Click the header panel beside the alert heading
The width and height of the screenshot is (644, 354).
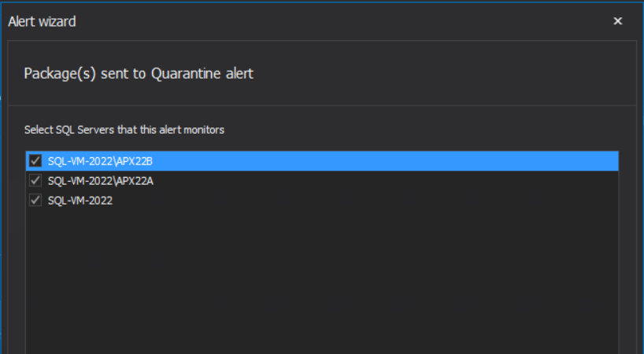(x=443, y=73)
